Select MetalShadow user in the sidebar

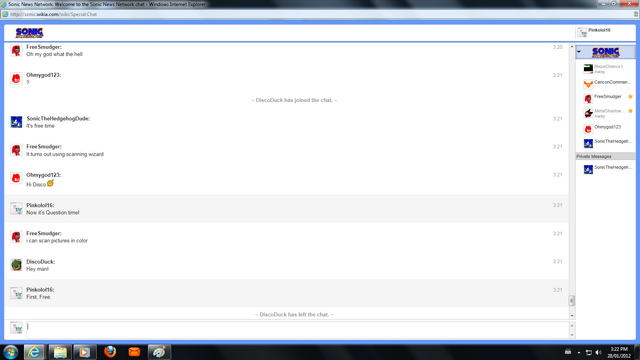[608, 113]
